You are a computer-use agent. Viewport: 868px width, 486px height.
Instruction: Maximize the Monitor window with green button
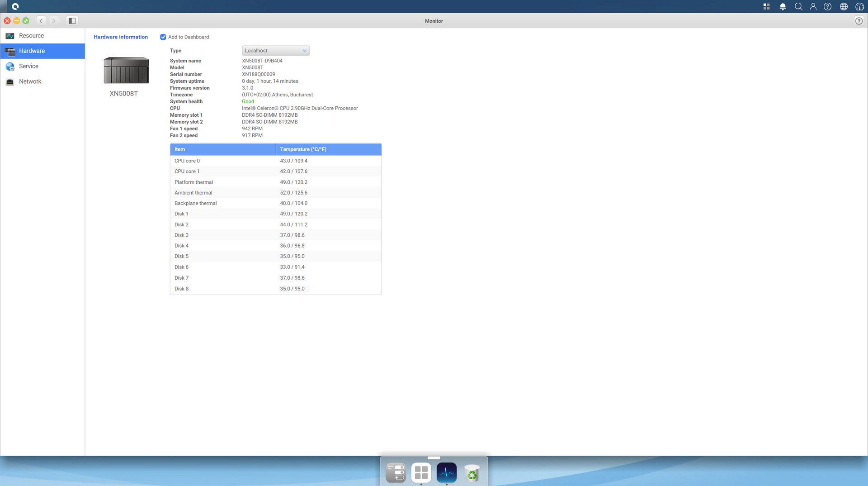(x=26, y=21)
